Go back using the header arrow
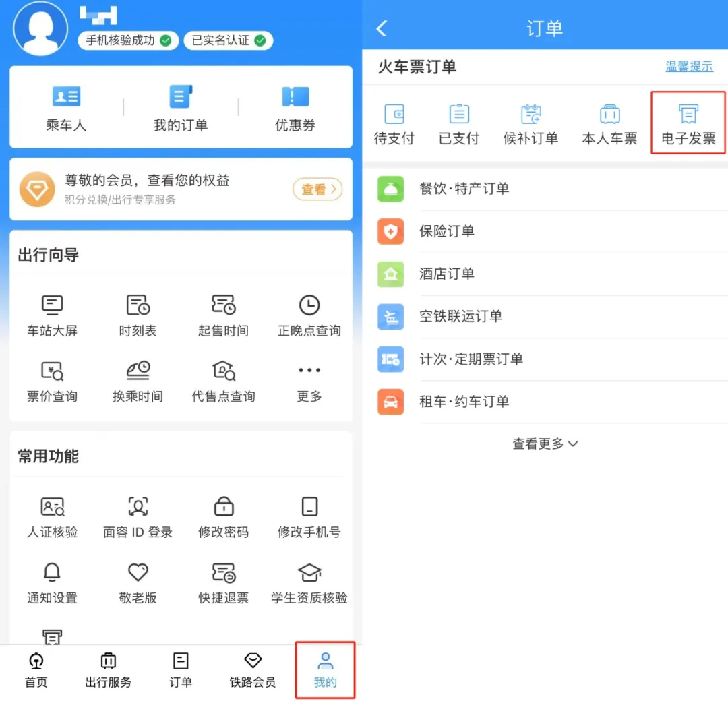Image resolution: width=728 pixels, height=701 pixels. point(382,28)
